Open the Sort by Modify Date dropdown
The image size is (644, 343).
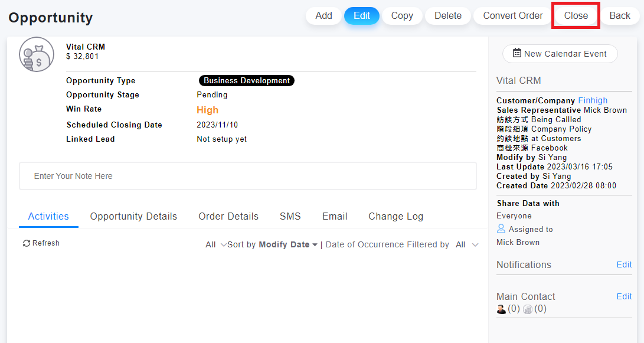(288, 244)
